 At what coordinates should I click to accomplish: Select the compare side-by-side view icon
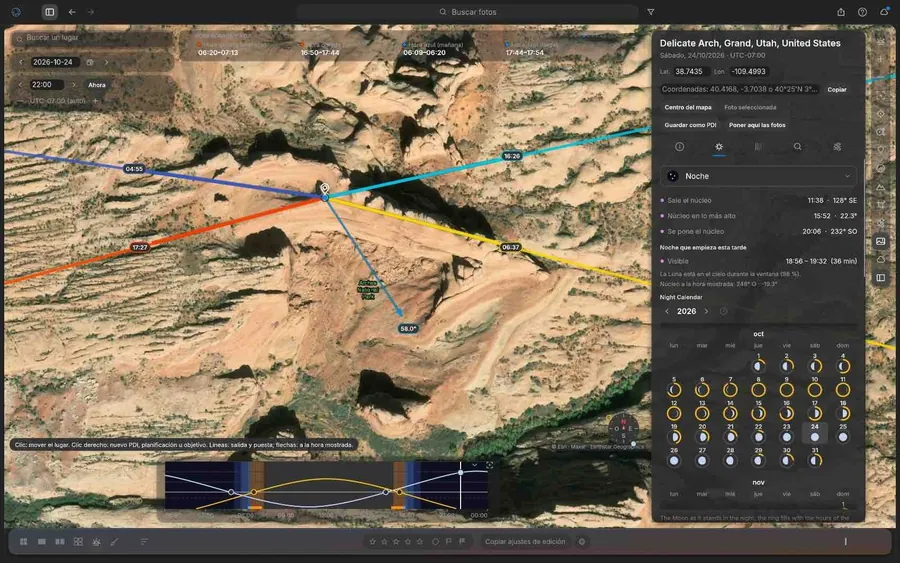(x=60, y=541)
